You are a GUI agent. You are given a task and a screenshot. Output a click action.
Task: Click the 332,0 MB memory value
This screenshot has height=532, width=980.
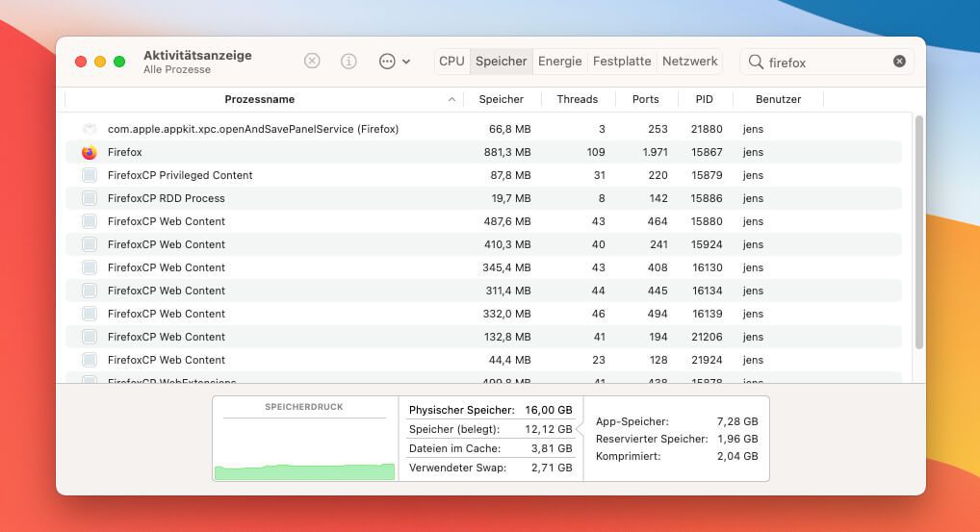506,314
